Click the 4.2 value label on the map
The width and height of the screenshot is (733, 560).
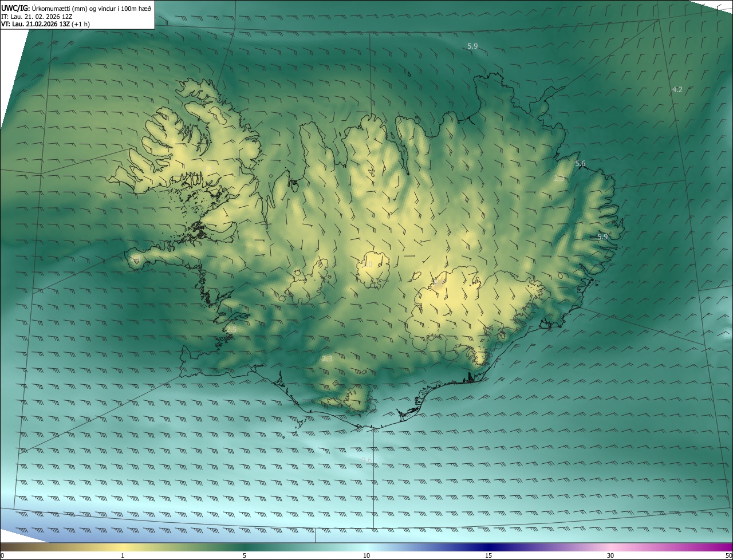point(677,89)
